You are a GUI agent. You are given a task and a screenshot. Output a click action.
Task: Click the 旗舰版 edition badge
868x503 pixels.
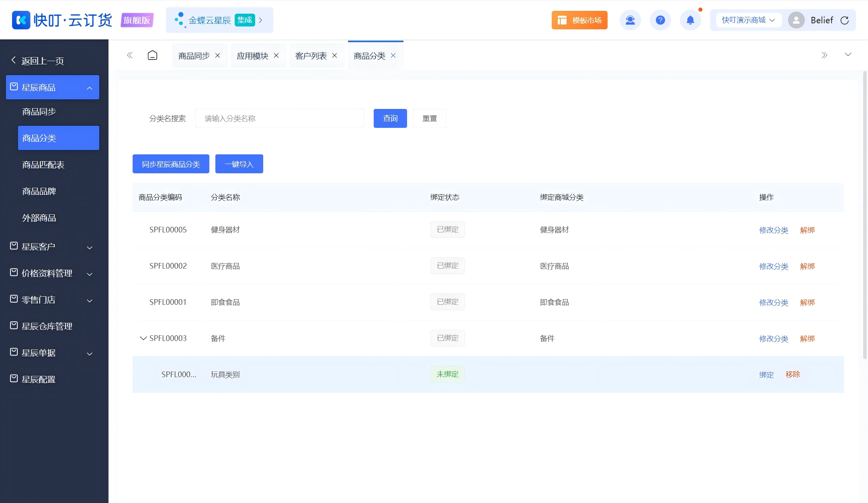[137, 20]
